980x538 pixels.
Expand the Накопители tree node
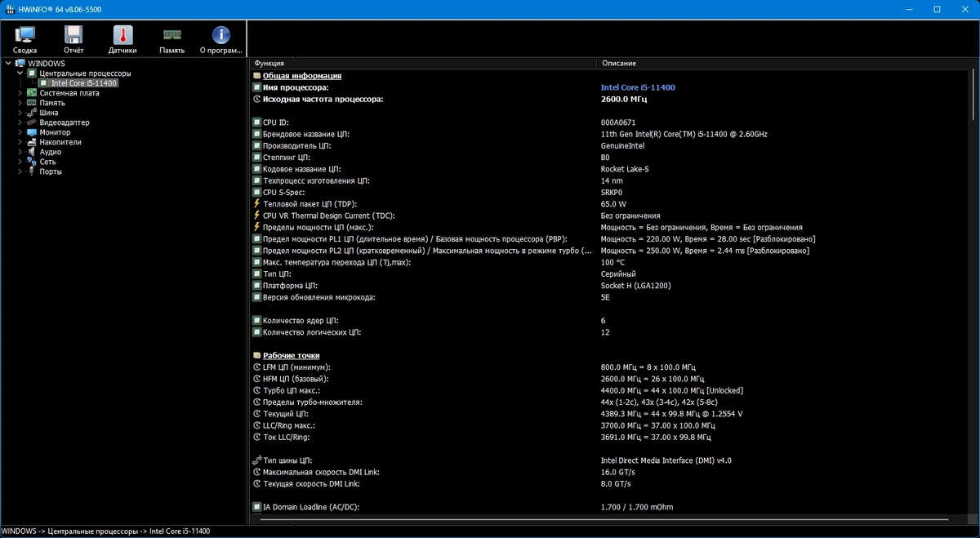click(20, 142)
